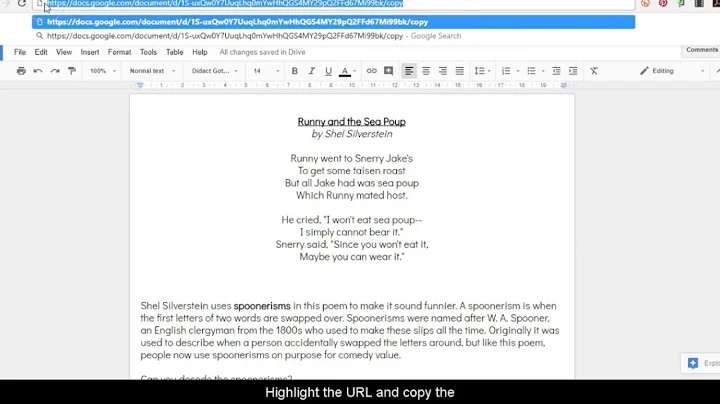This screenshot has width=720, height=404.
Task: Click the Comments button
Action: click(702, 50)
